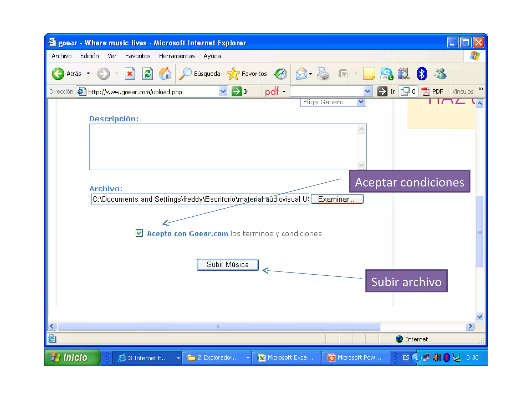The height and width of the screenshot is (399, 532).
Task: Open the Ayuda menu
Action: (212, 56)
